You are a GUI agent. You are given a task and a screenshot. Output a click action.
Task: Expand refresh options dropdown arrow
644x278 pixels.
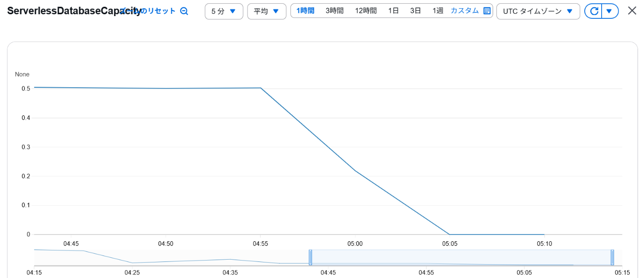click(610, 11)
